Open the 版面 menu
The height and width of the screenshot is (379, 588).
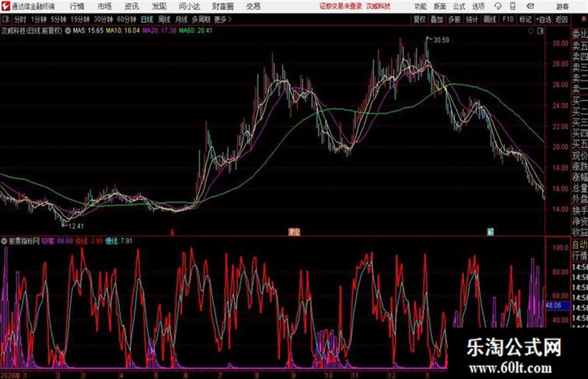(440, 6)
